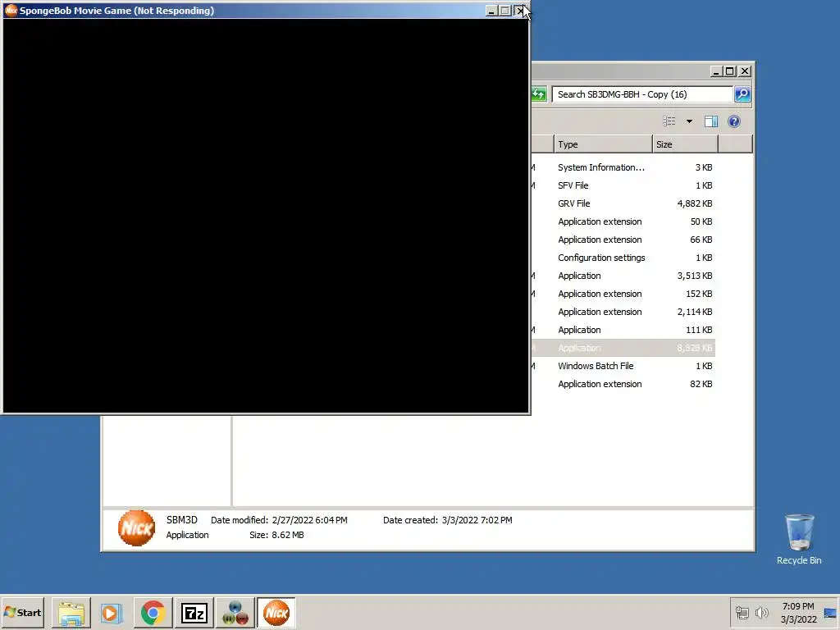
Task: Minimize the SpongeBob Movie Game window
Action: pyautogui.click(x=491, y=10)
